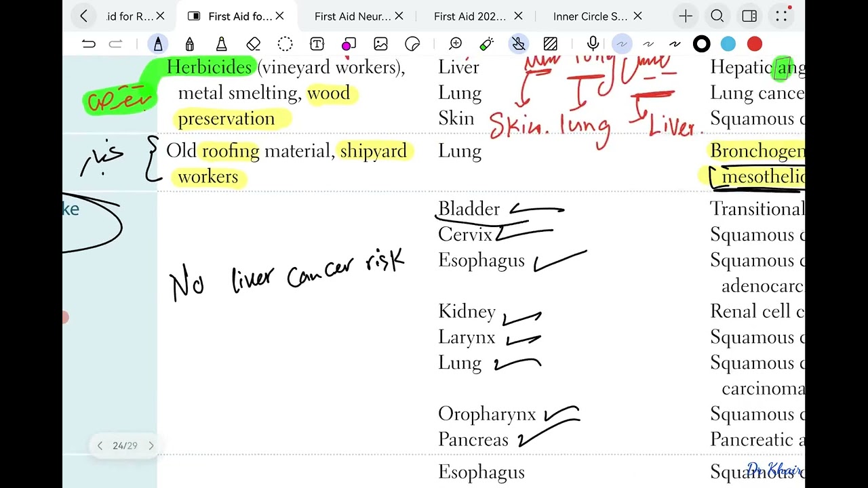This screenshot has height=488, width=868.
Task: Open the more options grid menu
Action: click(781, 16)
